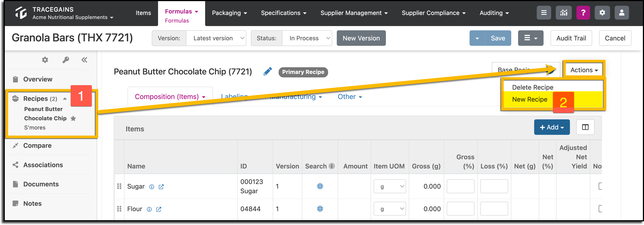The height and width of the screenshot is (225, 644).
Task: Click the Notes sticky icon
Action: point(16,204)
